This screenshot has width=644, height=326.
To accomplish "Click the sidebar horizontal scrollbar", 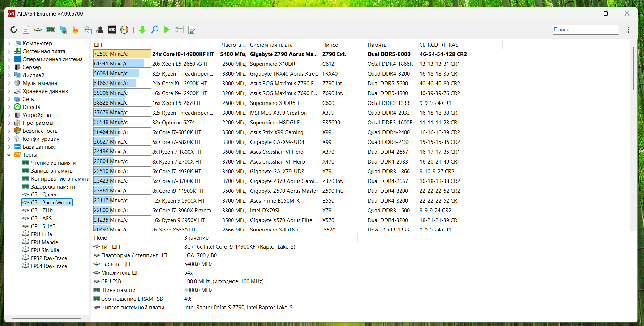I will click(x=46, y=319).
